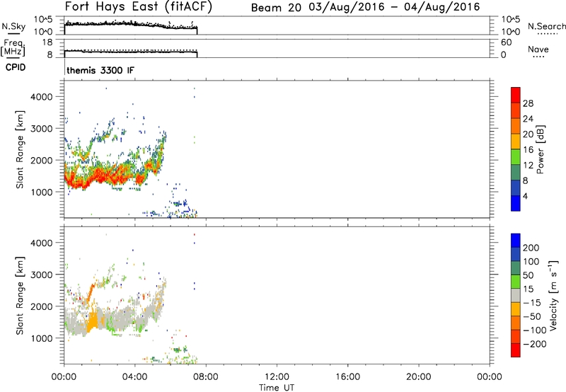
Task: Click the '08:00' time axis tick label
Action: click(x=206, y=377)
